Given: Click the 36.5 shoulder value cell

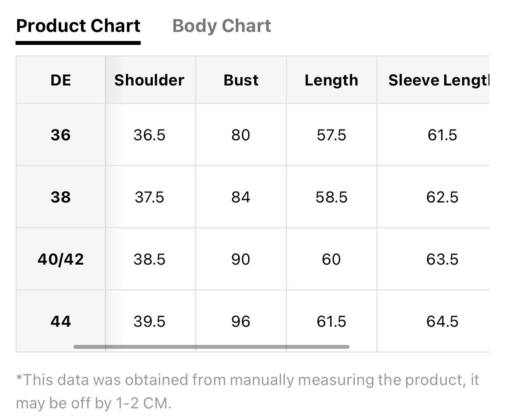Looking at the screenshot, I should 150,135.
